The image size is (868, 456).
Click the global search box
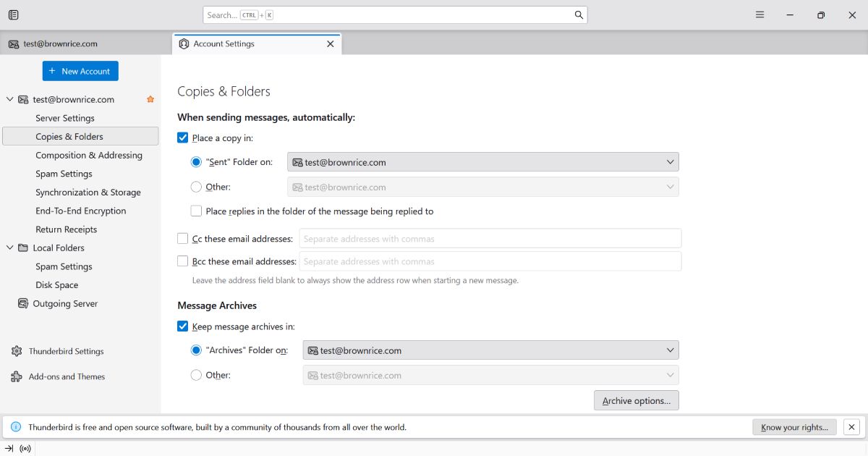click(x=395, y=14)
